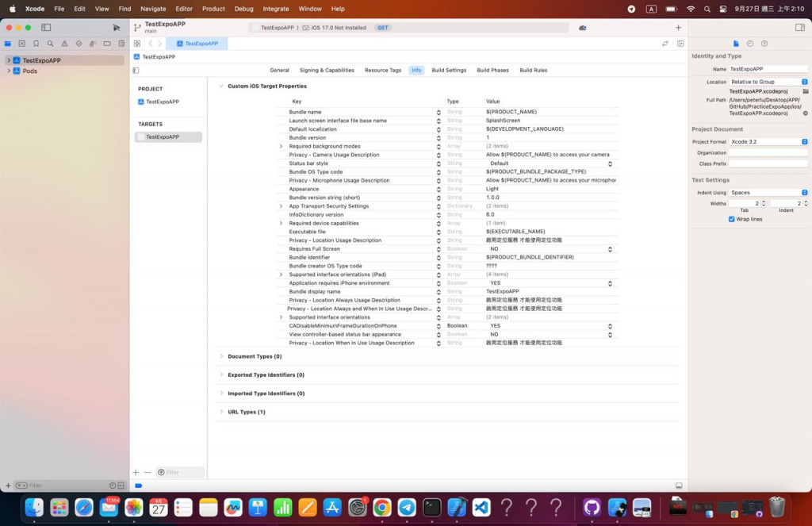Click the folder icon beside TestExpoAPP.xcodeproj
Image resolution: width=812 pixels, height=526 pixels.
(x=806, y=91)
